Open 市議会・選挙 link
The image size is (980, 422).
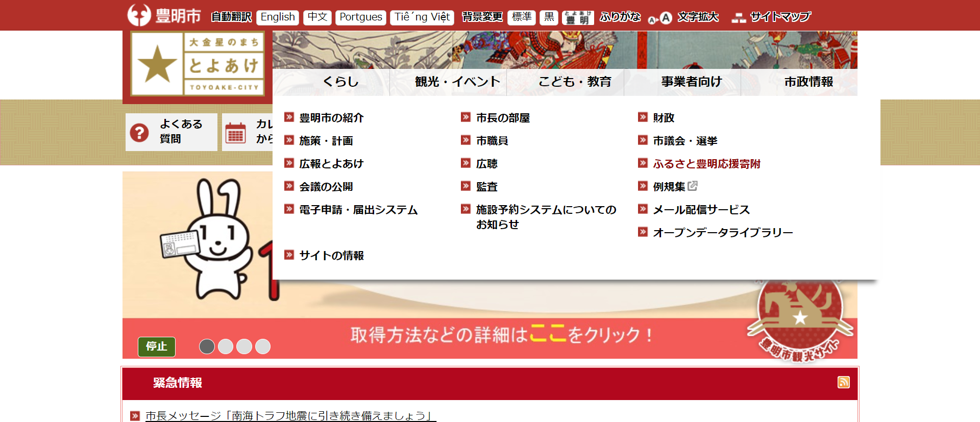[685, 141]
